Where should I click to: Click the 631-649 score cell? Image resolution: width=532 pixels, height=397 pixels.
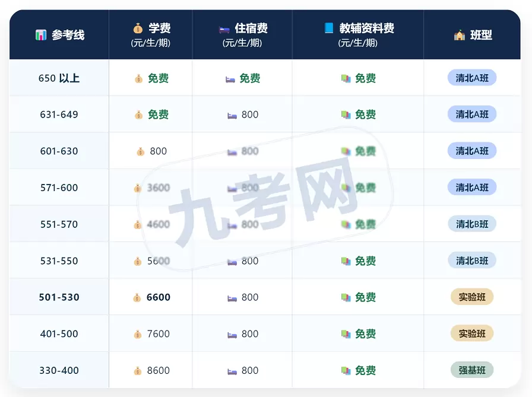pyautogui.click(x=59, y=115)
